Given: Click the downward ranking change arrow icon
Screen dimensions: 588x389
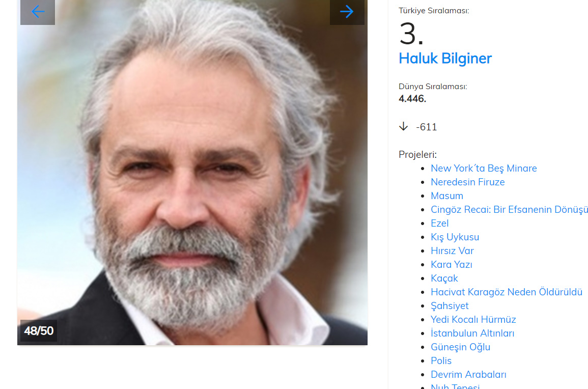Looking at the screenshot, I should tap(404, 126).
